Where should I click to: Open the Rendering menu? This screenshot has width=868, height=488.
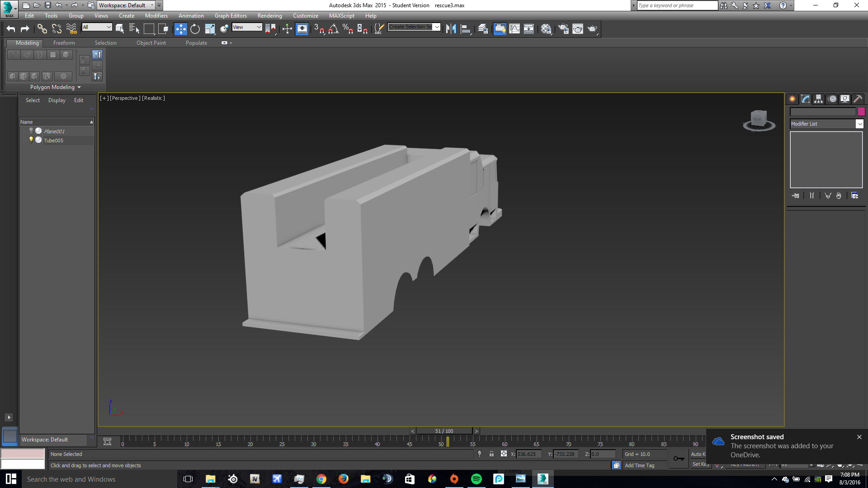click(x=269, y=16)
